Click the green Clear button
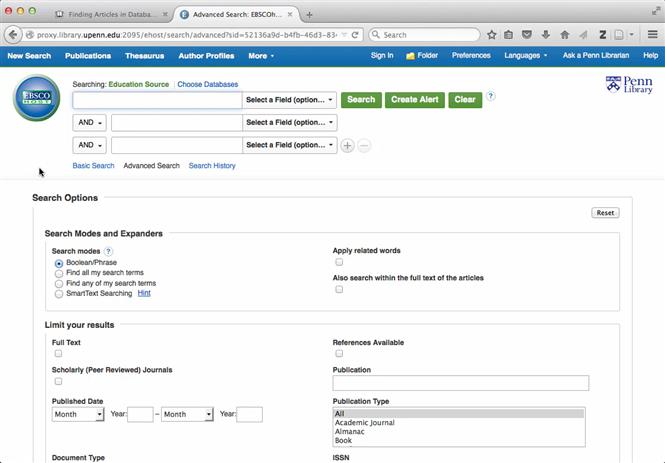 pos(465,100)
